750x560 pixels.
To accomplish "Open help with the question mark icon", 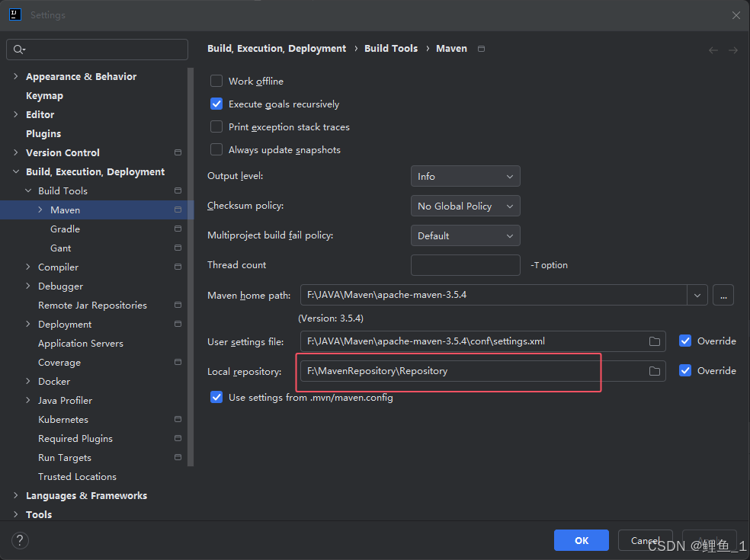I will 20,541.
